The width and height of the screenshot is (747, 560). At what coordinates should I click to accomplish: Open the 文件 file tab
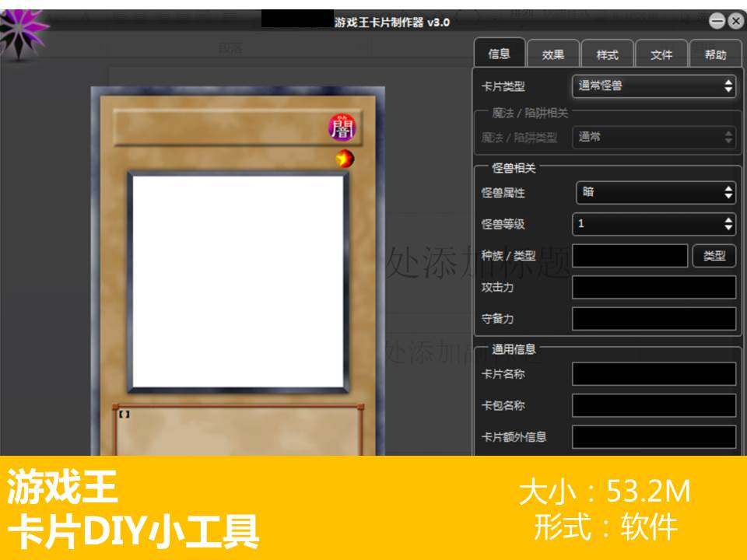[x=663, y=53]
